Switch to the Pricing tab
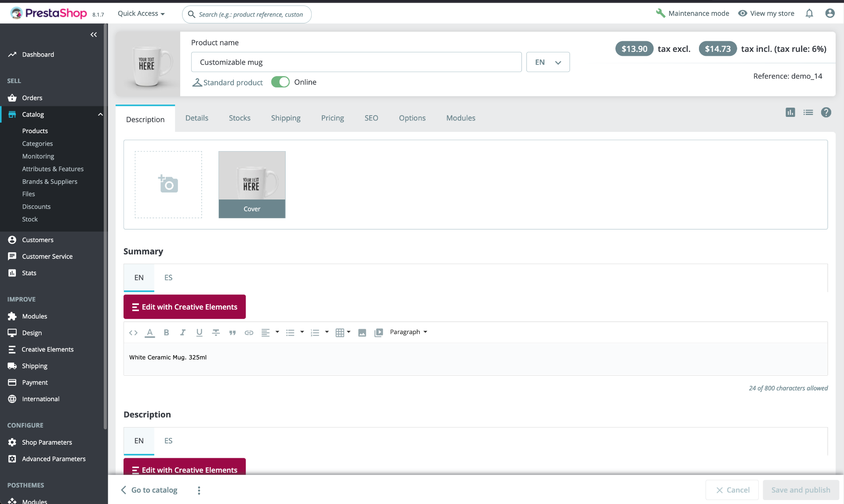The image size is (844, 504). [332, 118]
